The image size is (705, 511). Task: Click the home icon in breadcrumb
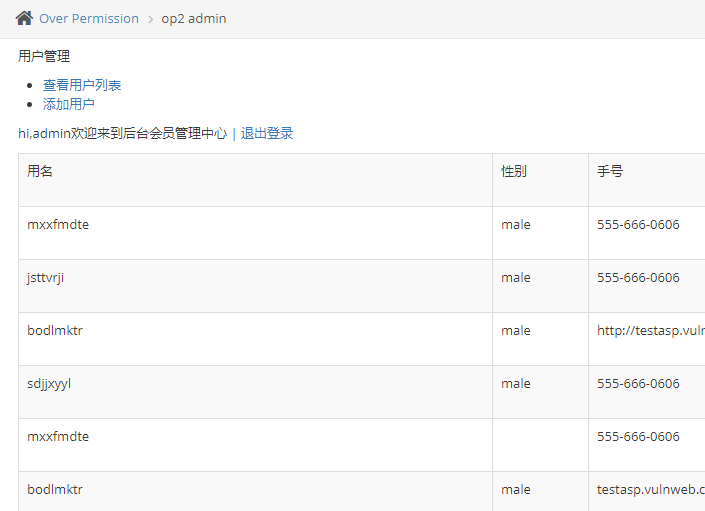pos(24,18)
